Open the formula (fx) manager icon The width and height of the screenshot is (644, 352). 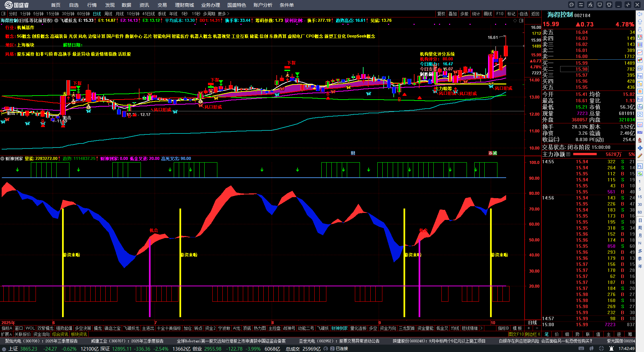pos(590,5)
